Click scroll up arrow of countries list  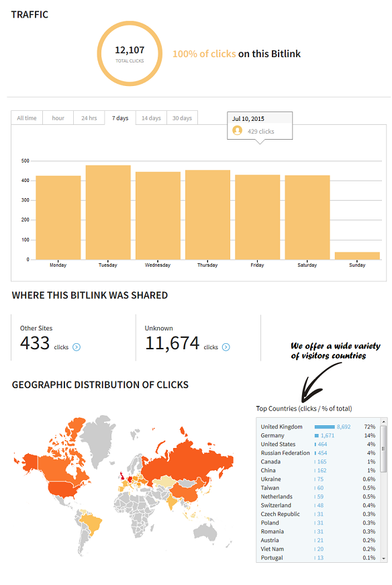(x=383, y=422)
